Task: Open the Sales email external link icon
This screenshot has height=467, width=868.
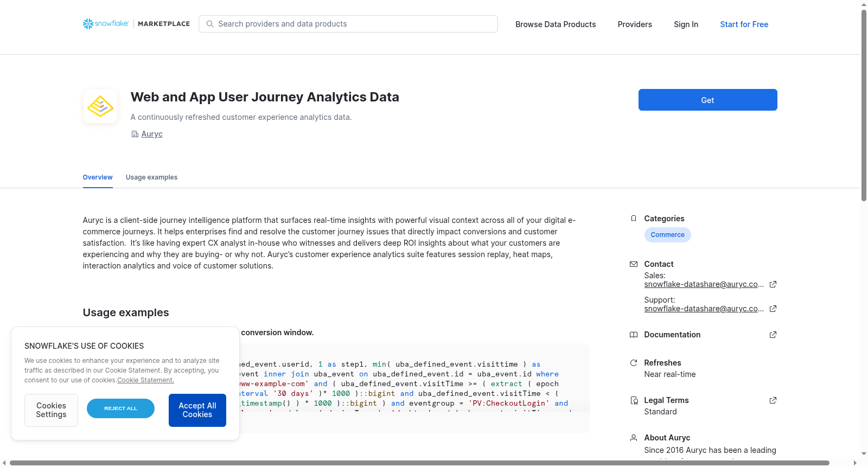Action: coord(773,284)
